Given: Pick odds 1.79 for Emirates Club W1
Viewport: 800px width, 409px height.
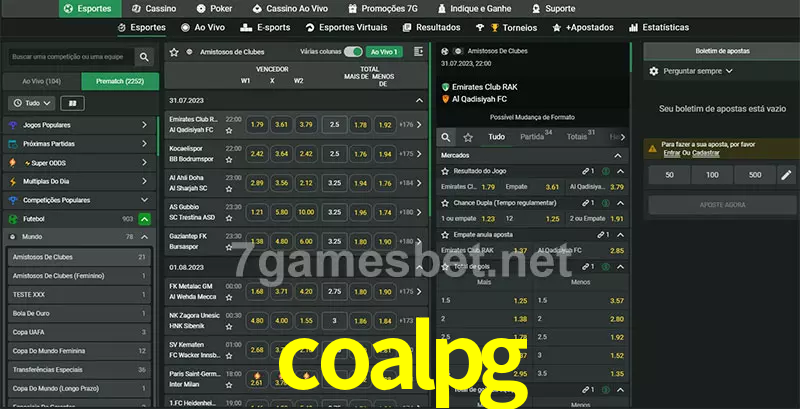Looking at the screenshot, I should click(x=257, y=124).
